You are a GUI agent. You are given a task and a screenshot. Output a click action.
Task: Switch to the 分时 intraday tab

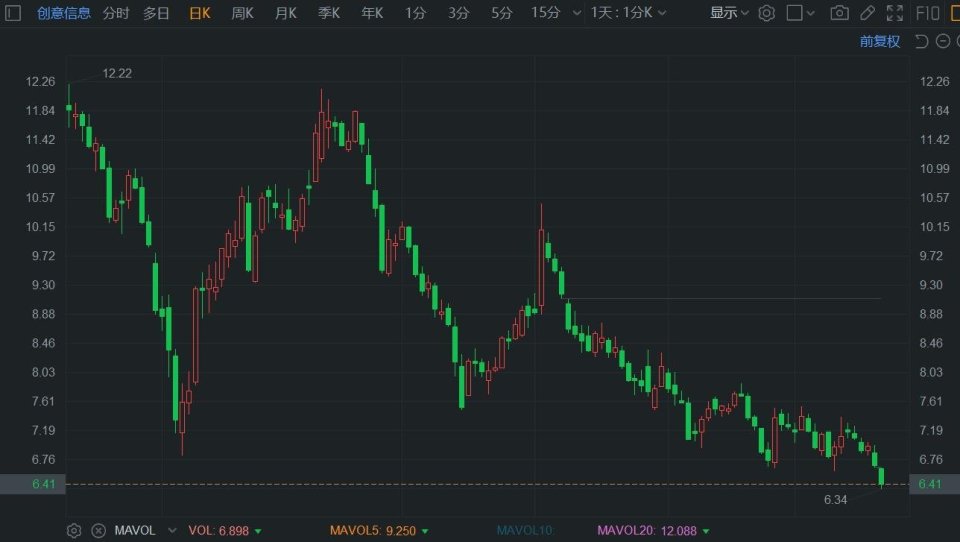click(116, 13)
